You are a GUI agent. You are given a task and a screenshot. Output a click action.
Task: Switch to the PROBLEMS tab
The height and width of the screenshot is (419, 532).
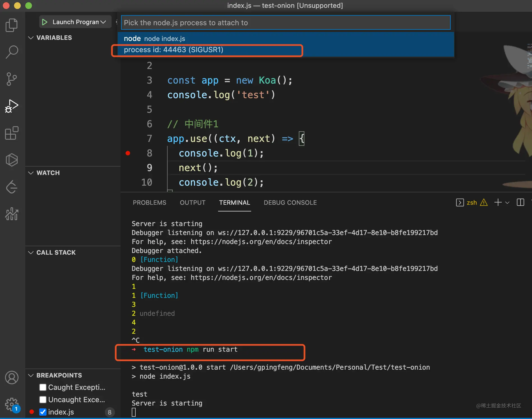(149, 202)
